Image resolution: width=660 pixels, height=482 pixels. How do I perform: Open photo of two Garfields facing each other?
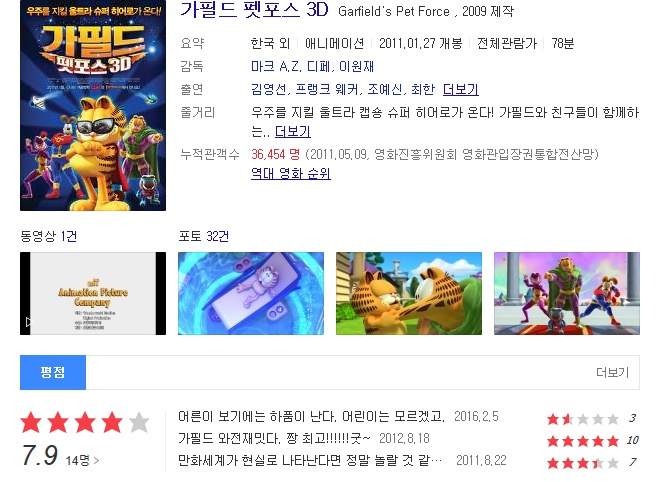tap(409, 293)
